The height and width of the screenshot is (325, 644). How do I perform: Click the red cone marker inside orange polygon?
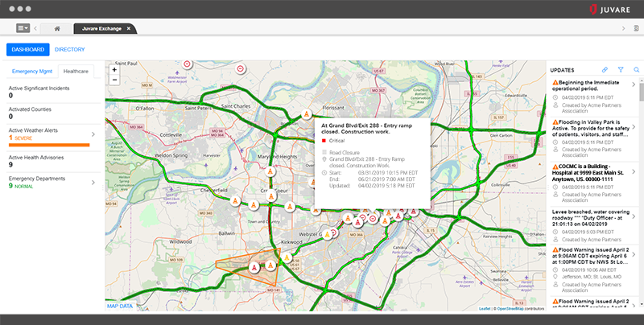tap(254, 268)
